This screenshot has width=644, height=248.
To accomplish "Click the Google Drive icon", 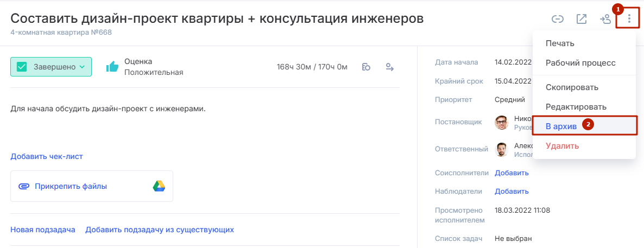I will [x=159, y=186].
